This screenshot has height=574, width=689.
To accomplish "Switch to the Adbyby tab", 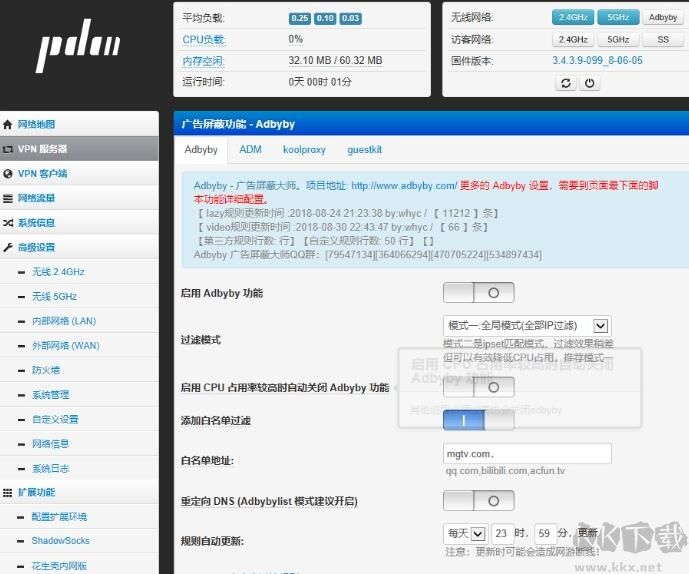I will tap(201, 150).
